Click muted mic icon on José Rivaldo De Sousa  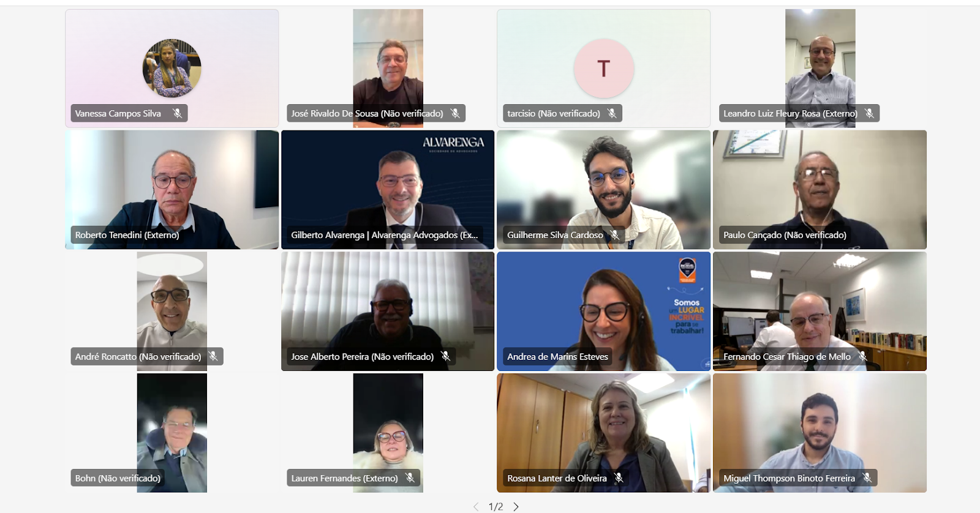[455, 113]
